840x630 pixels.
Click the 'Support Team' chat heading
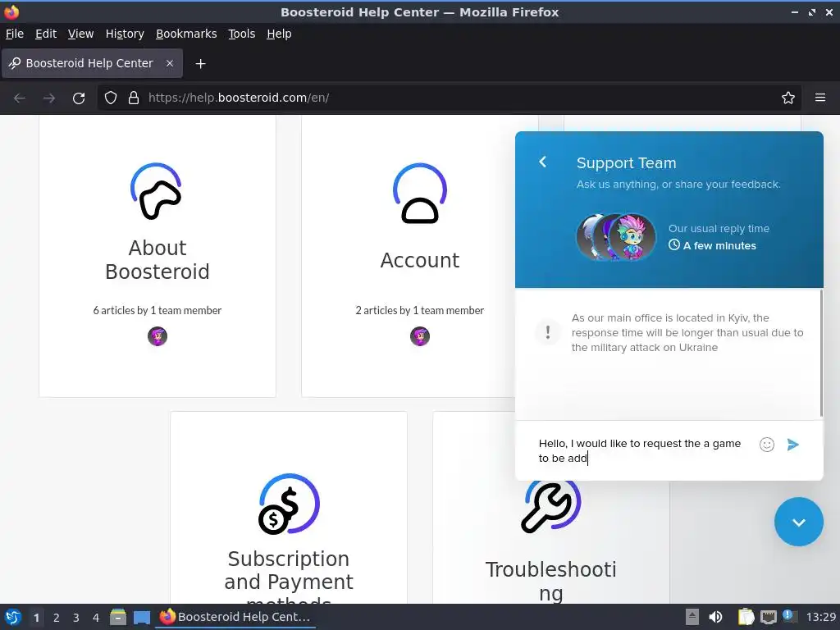coord(626,163)
